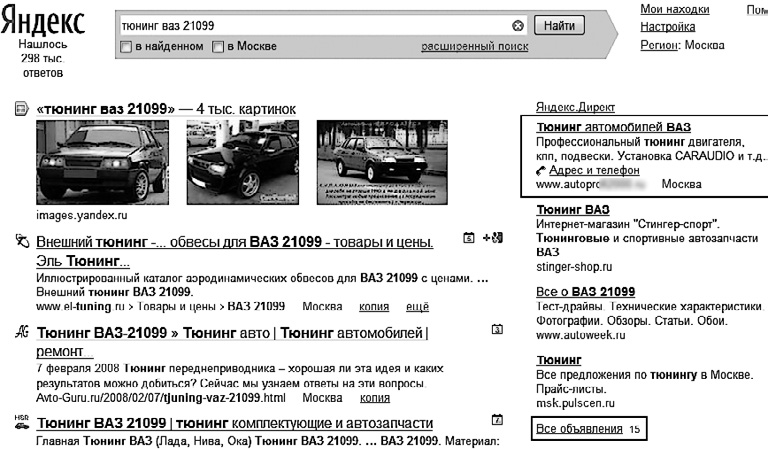Open the копия link of the el-tuning result
Image resolution: width=768 pixels, height=449 pixels.
pos(374,307)
